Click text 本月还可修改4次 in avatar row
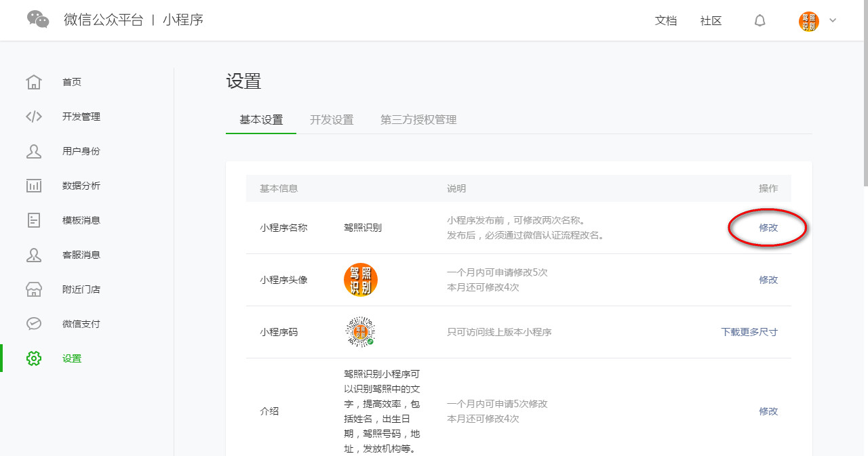Image resolution: width=868 pixels, height=456 pixels. point(483,287)
